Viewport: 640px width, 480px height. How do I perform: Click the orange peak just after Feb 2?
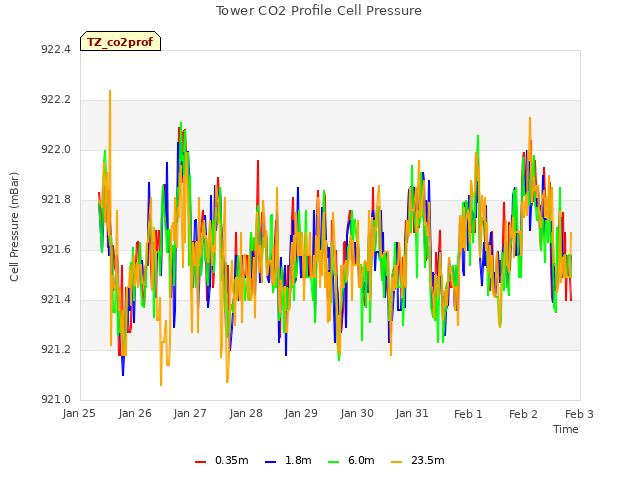pos(530,118)
